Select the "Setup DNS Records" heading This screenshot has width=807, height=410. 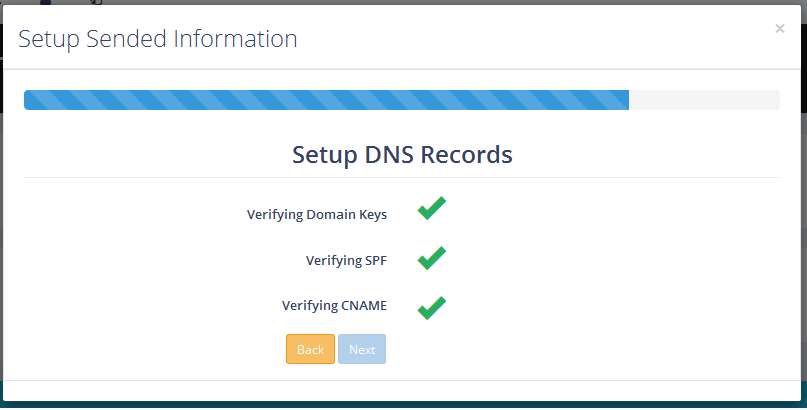pos(402,155)
